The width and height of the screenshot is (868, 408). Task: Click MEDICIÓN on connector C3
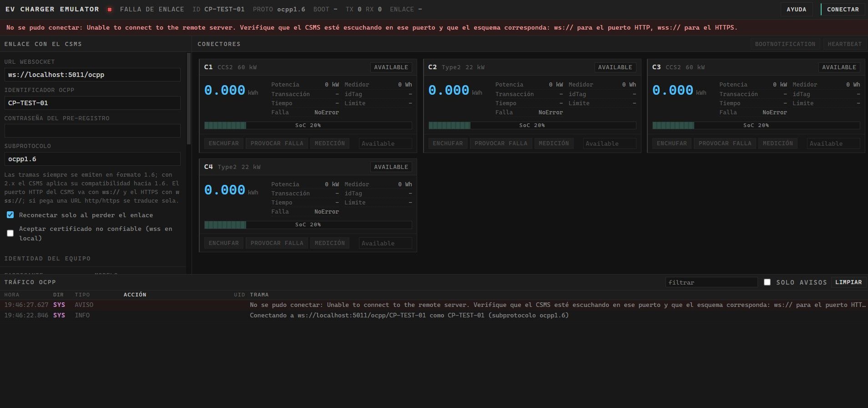pyautogui.click(x=778, y=143)
